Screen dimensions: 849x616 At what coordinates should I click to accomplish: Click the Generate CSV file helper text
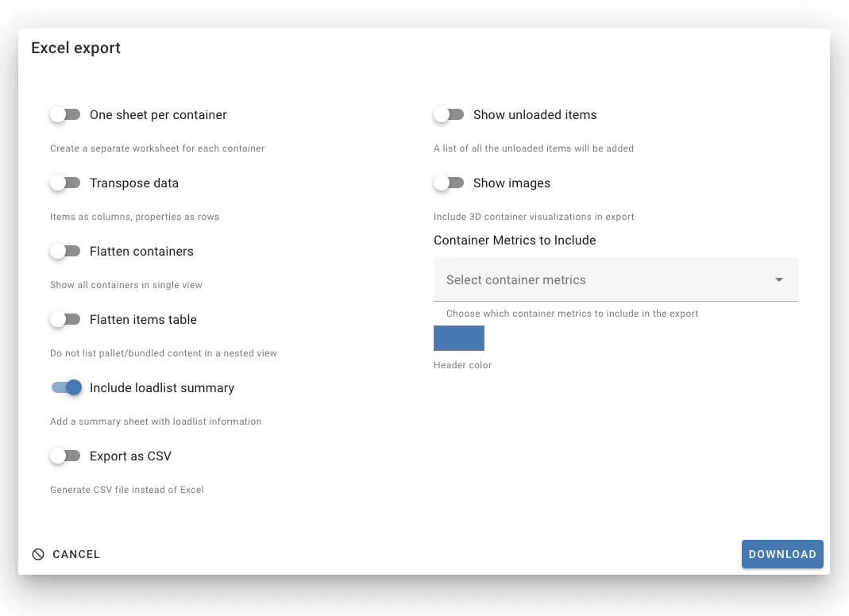127,490
